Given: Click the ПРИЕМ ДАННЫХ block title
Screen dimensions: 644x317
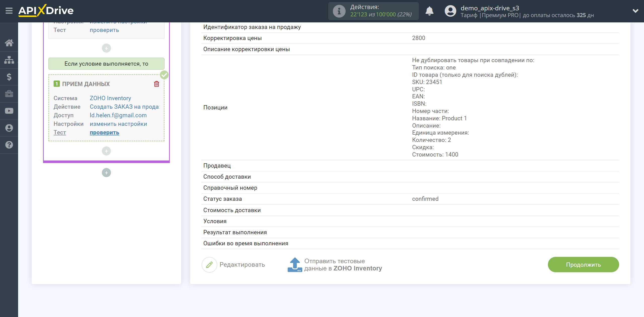Looking at the screenshot, I should 86,84.
